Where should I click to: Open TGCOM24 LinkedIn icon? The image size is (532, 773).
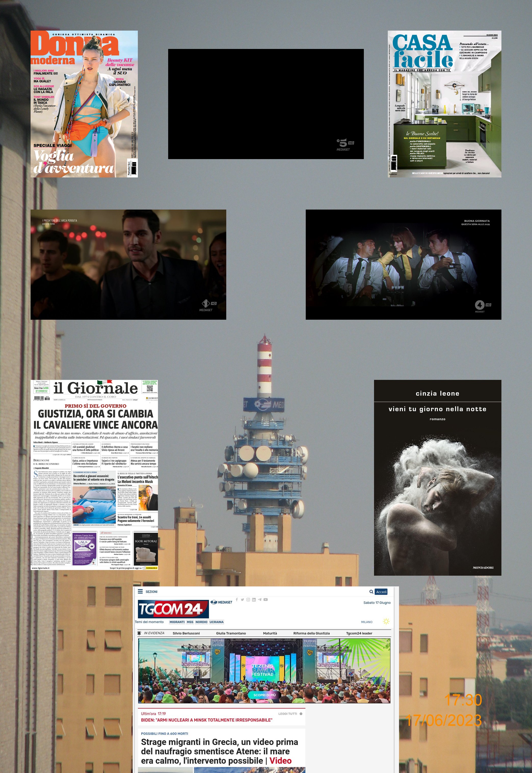click(x=254, y=600)
